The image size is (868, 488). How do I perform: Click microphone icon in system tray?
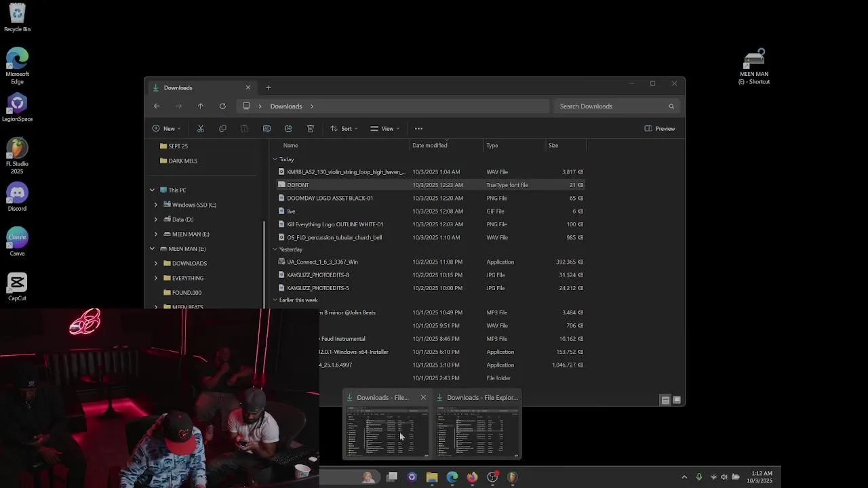(699, 477)
